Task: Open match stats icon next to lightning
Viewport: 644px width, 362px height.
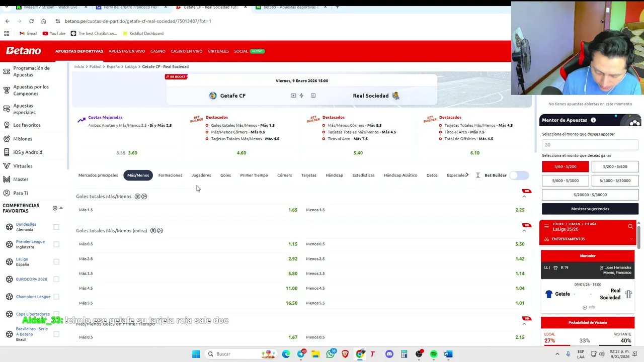Action: [x=313, y=96]
